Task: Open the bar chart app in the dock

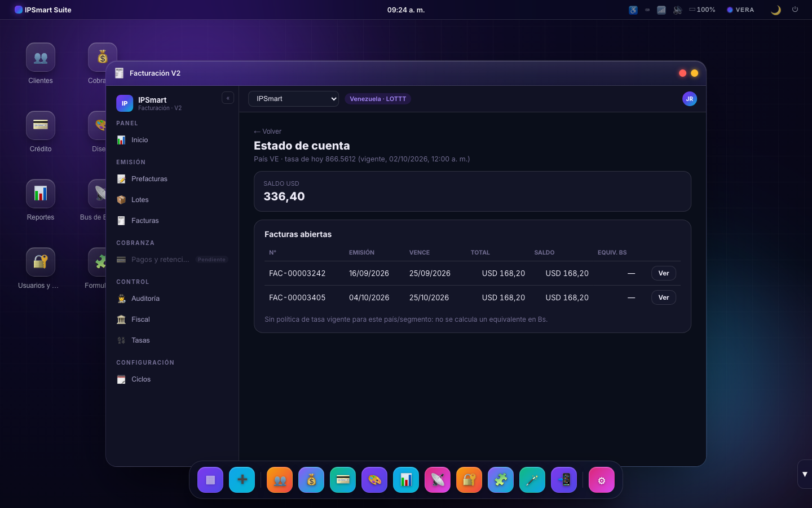Action: 406,480
